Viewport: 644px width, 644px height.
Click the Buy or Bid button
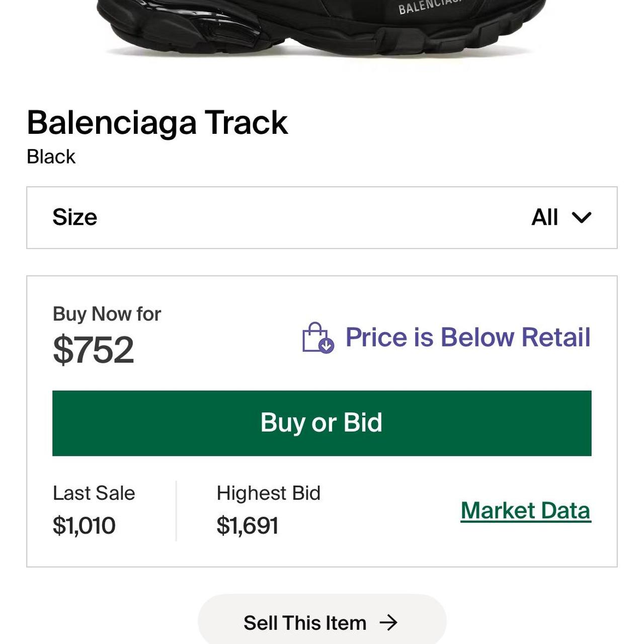(x=322, y=423)
